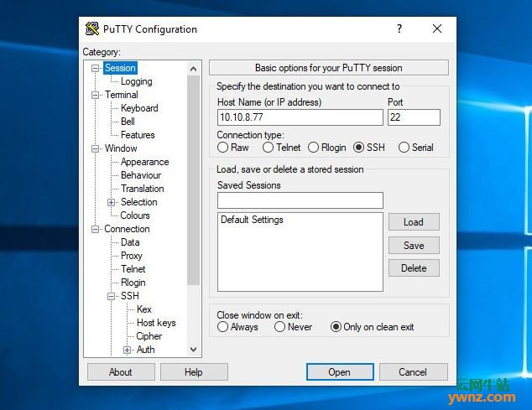This screenshot has height=410, width=532.
Task: Click the Load button
Action: (x=414, y=222)
